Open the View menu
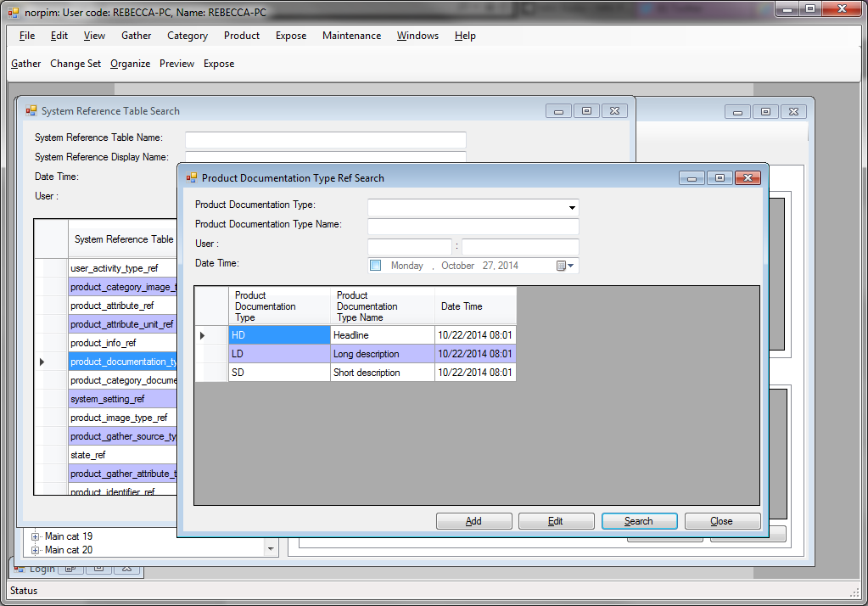The height and width of the screenshot is (606, 868). (x=94, y=36)
